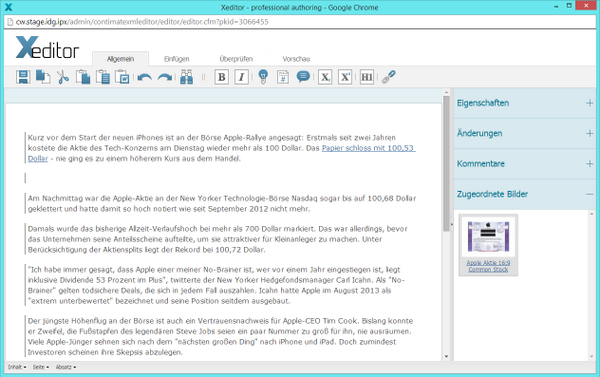600x377 pixels.
Task: Select the Apple stock certificate thumbnail
Action: pos(488,236)
